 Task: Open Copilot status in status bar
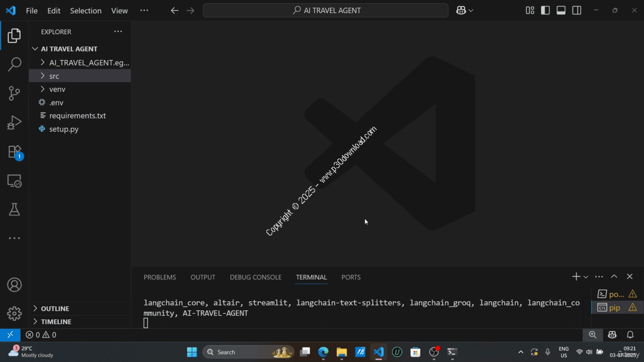pos(612,335)
